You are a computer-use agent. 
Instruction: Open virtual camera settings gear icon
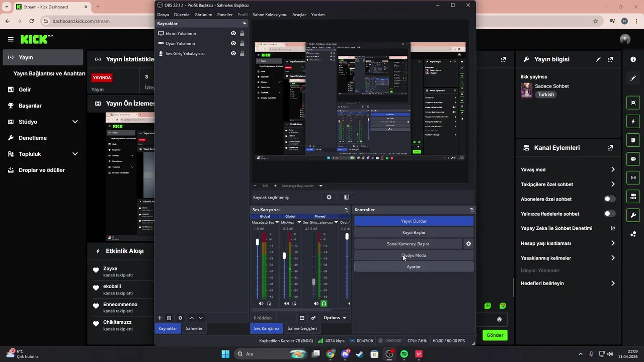click(468, 244)
